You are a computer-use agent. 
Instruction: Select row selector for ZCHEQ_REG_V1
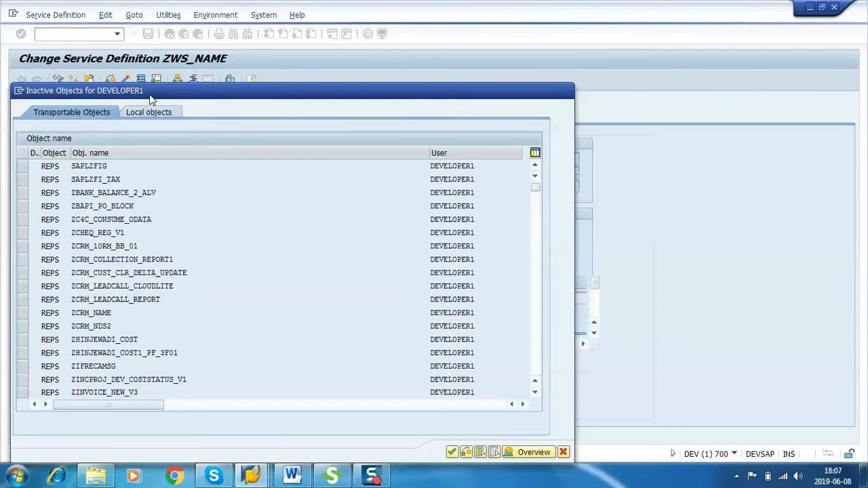[23, 232]
